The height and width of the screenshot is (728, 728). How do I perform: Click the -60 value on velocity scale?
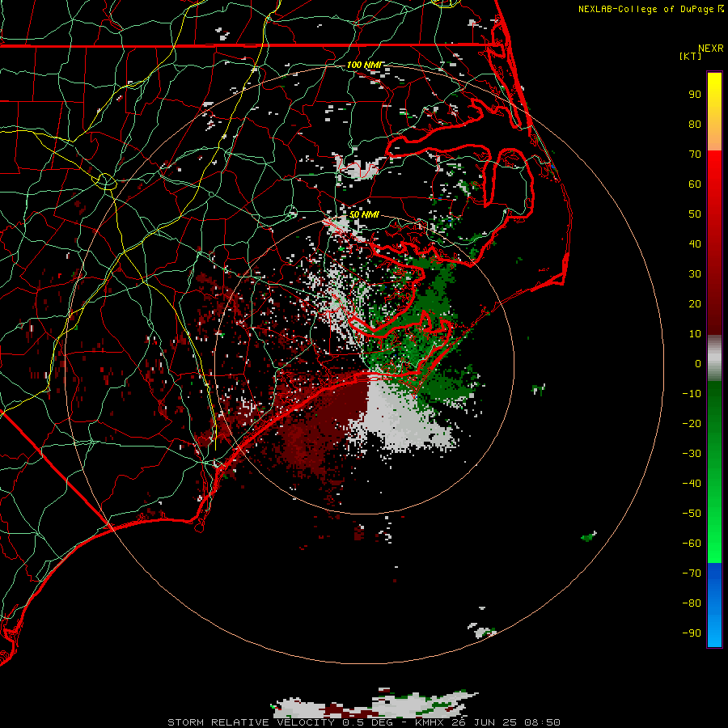[692, 544]
